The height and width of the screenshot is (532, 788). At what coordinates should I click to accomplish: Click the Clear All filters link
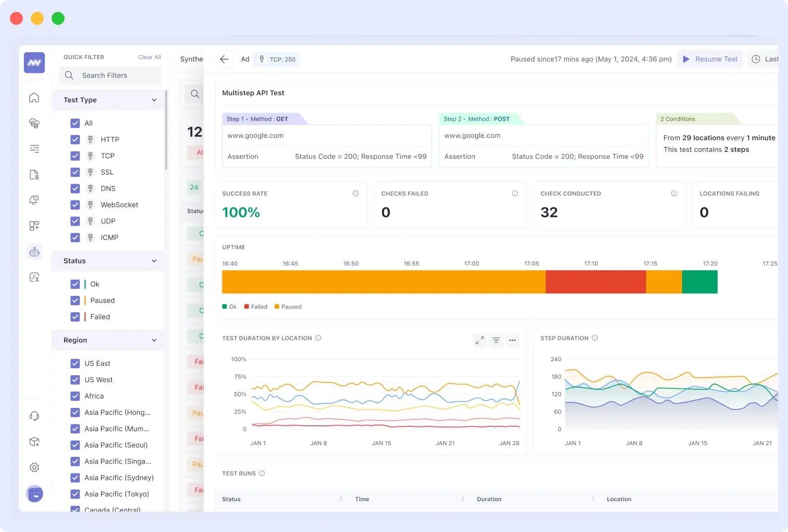149,58
